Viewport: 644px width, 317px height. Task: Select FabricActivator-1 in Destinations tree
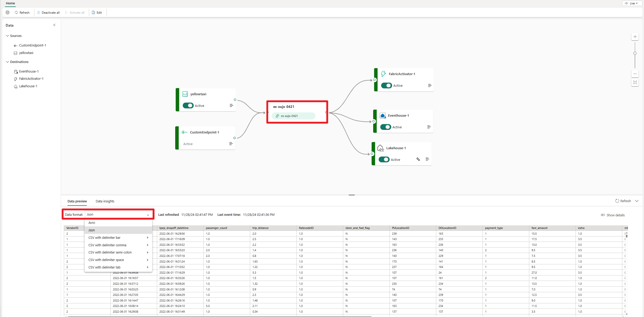click(31, 78)
